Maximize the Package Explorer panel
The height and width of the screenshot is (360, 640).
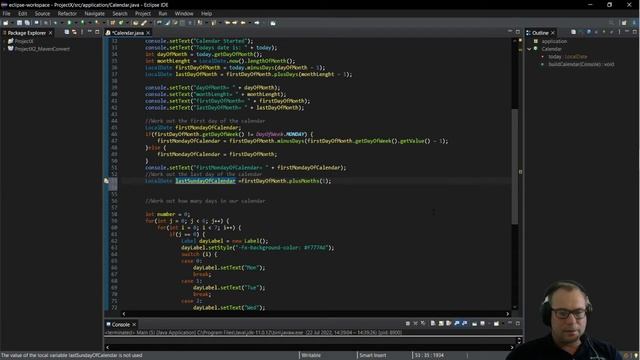(x=98, y=31)
